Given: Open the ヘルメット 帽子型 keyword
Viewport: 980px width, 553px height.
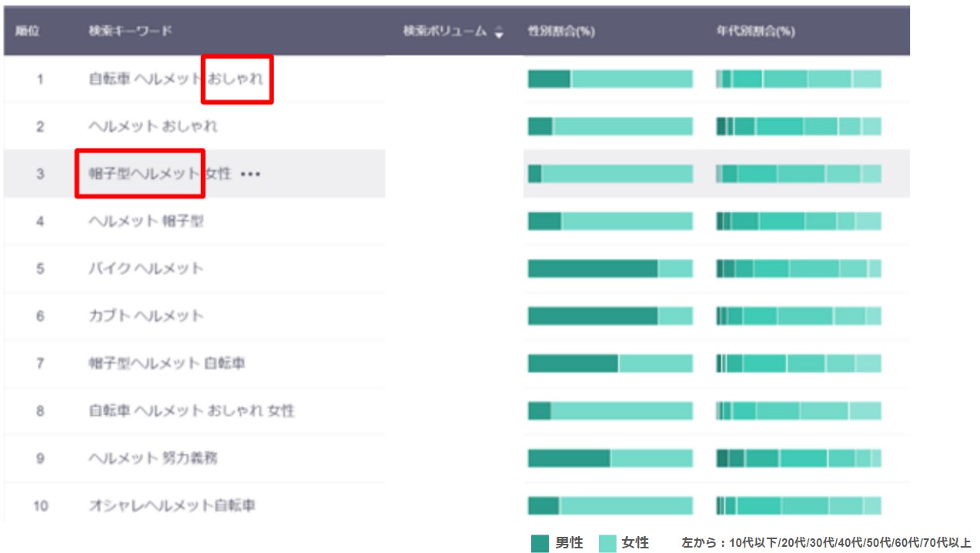Looking at the screenshot, I should 145,221.
